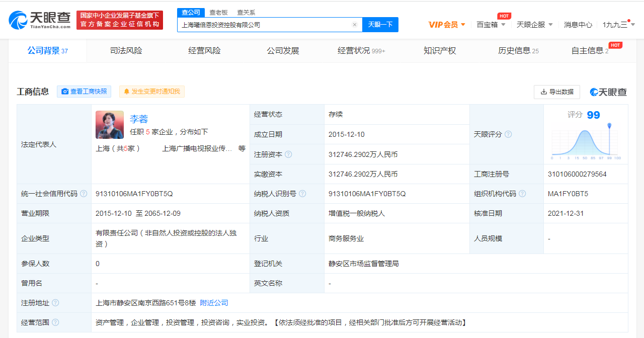
Task: Click the 等 more-companies text
Action: point(242,148)
